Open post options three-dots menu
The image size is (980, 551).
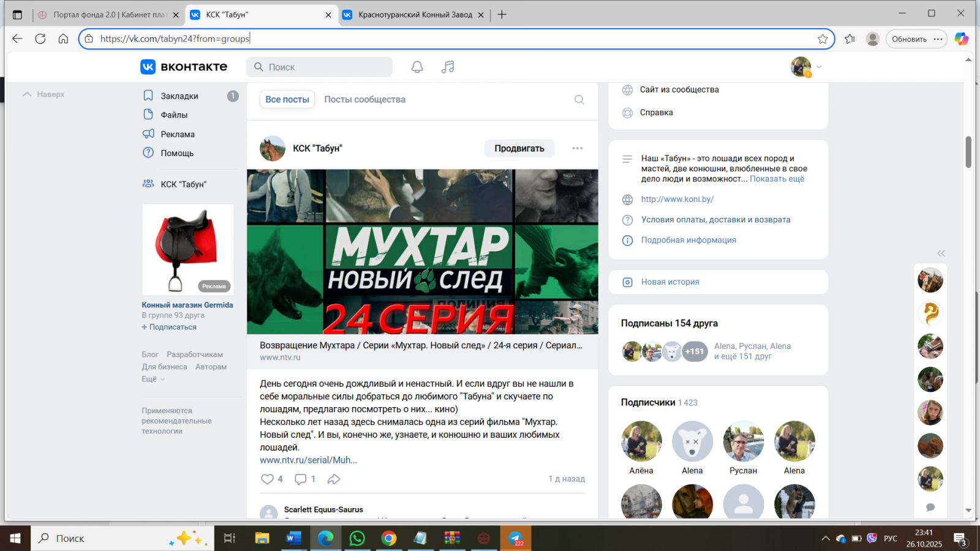(577, 148)
